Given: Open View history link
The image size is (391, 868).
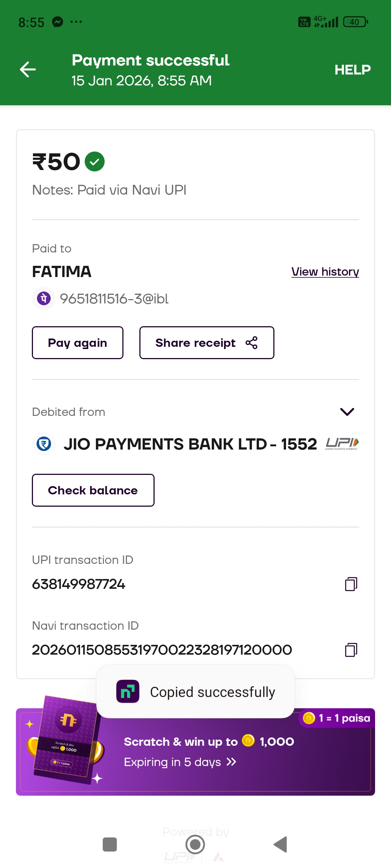Looking at the screenshot, I should 325,272.
